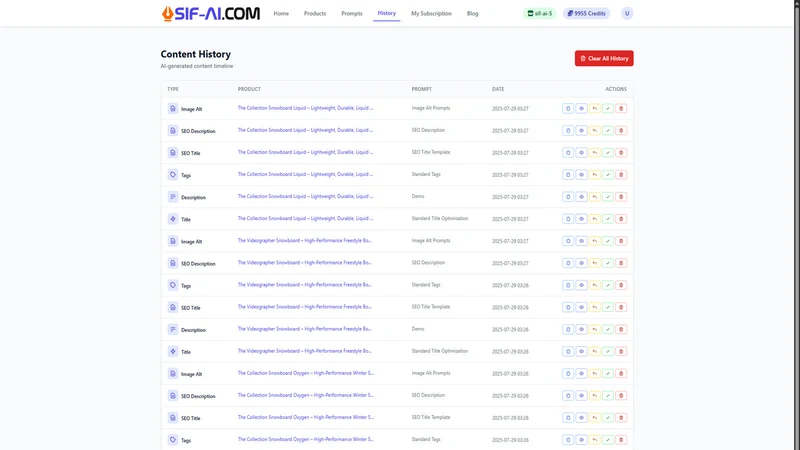Open the Products navigation tab
The height and width of the screenshot is (450, 800).
point(315,14)
